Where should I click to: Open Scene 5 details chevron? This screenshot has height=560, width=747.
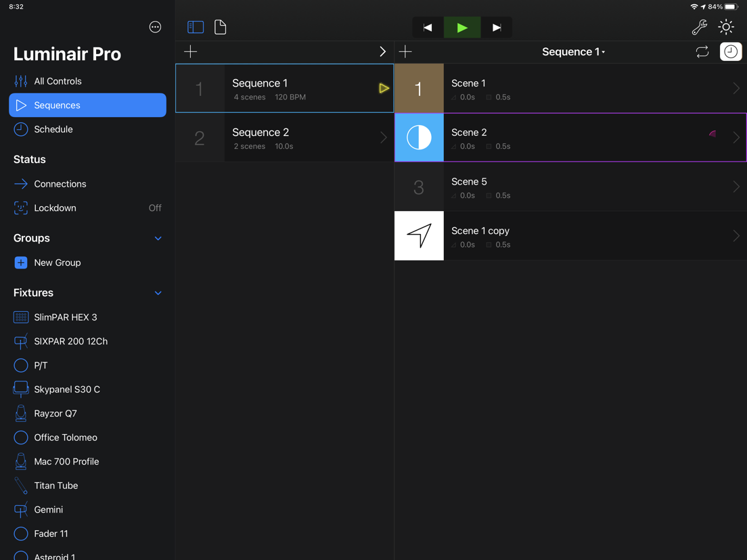coord(736,187)
